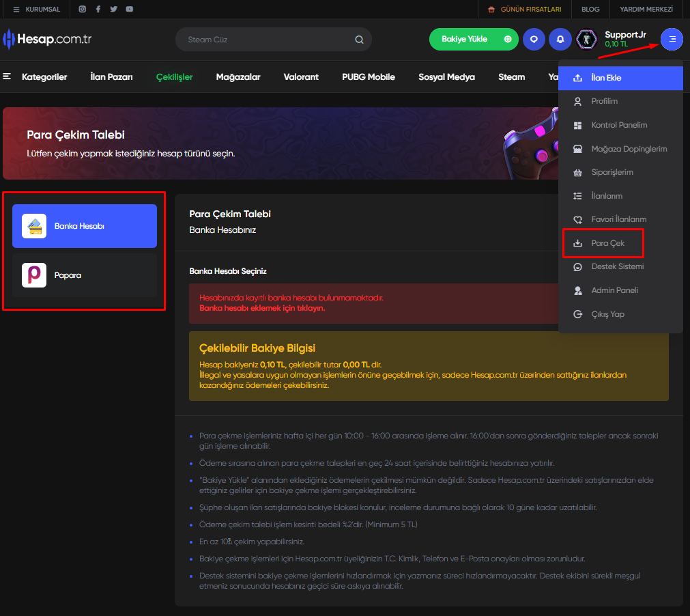Open the Instagram social link
The image size is (690, 616).
coord(83,10)
